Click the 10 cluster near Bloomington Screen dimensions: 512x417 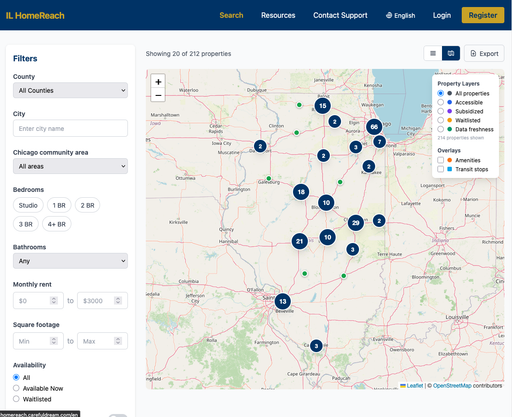326,203
